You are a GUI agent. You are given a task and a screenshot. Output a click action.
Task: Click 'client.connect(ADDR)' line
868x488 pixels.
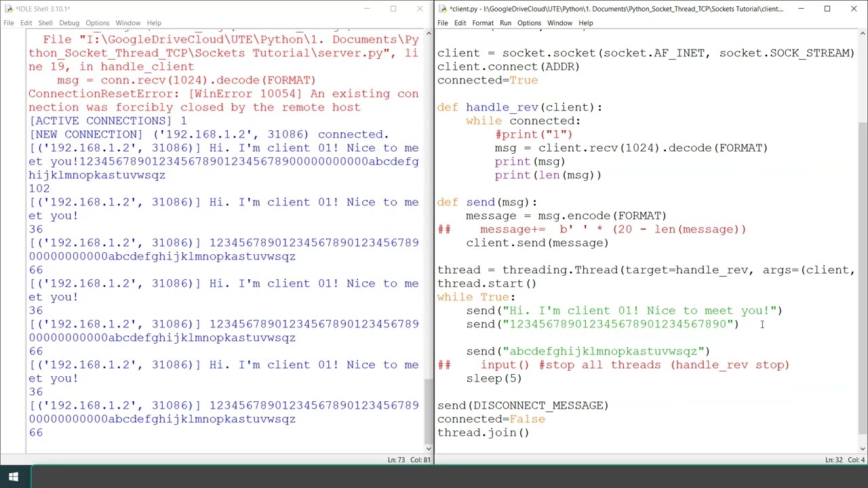[509, 66]
